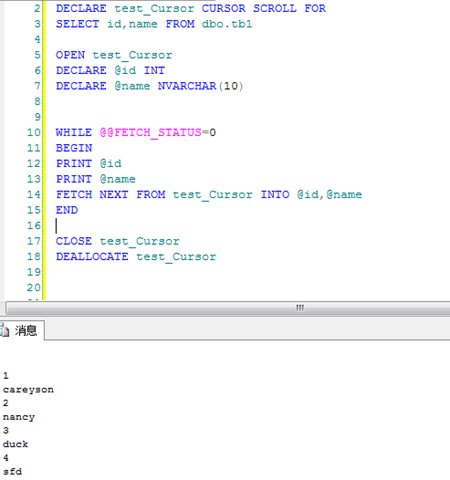Click the PRINT @name statement
Image resolution: width=450 pixels, height=480 pixels.
pyautogui.click(x=96, y=179)
